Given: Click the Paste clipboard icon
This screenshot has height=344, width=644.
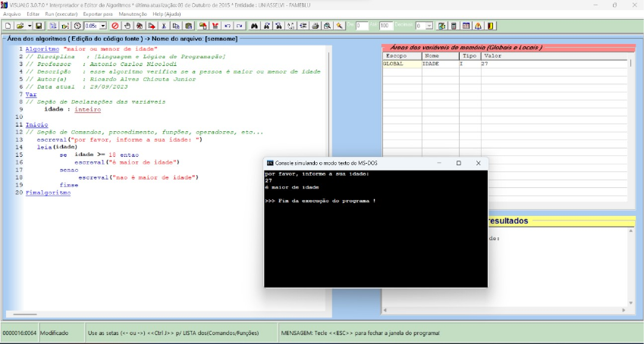Looking at the screenshot, I should [x=187, y=26].
